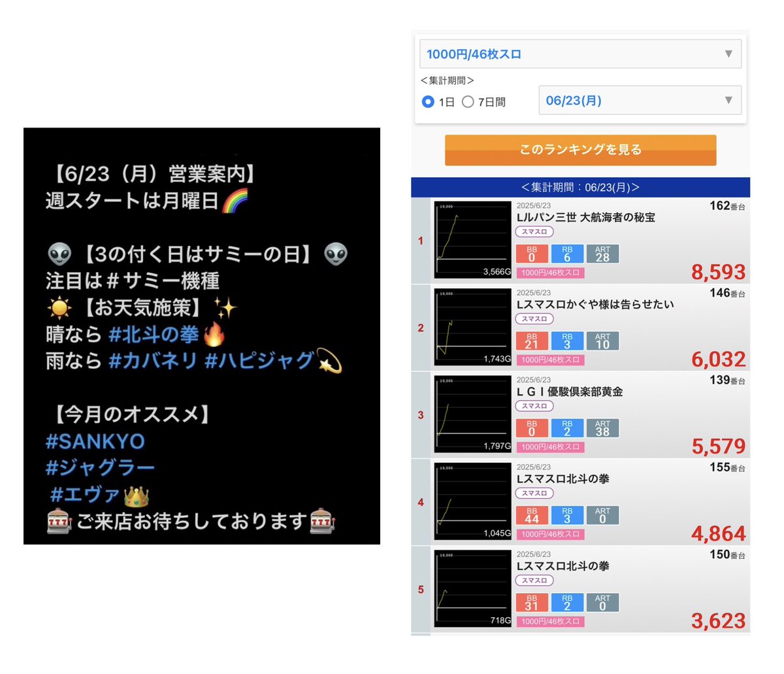Click RB 2 badge on 150番台 row

pyautogui.click(x=567, y=603)
